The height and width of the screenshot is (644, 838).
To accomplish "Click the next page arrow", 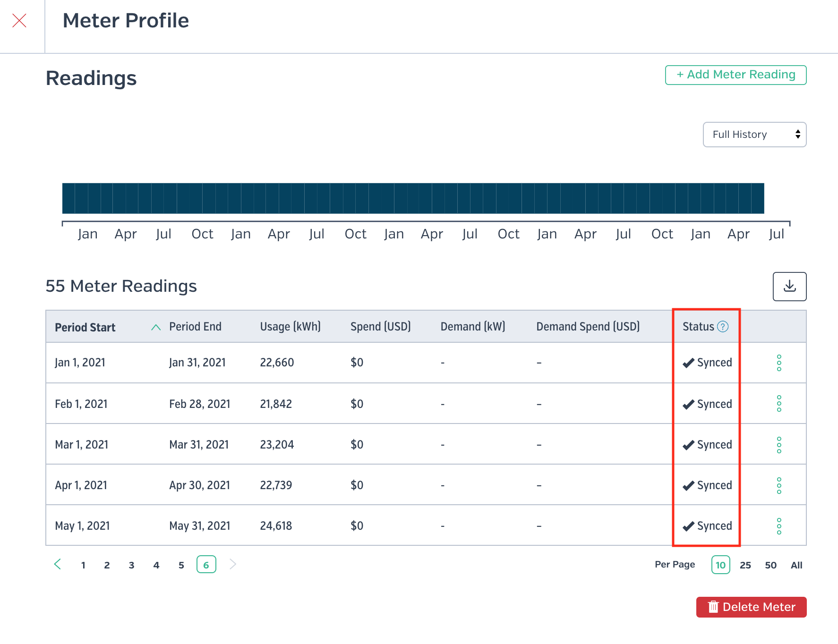I will click(x=232, y=564).
